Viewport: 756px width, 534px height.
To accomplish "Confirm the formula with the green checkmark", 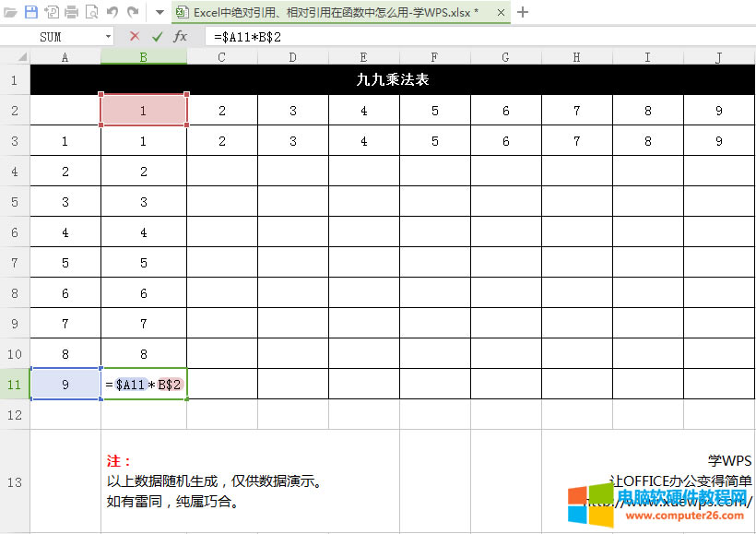I will pos(157,36).
